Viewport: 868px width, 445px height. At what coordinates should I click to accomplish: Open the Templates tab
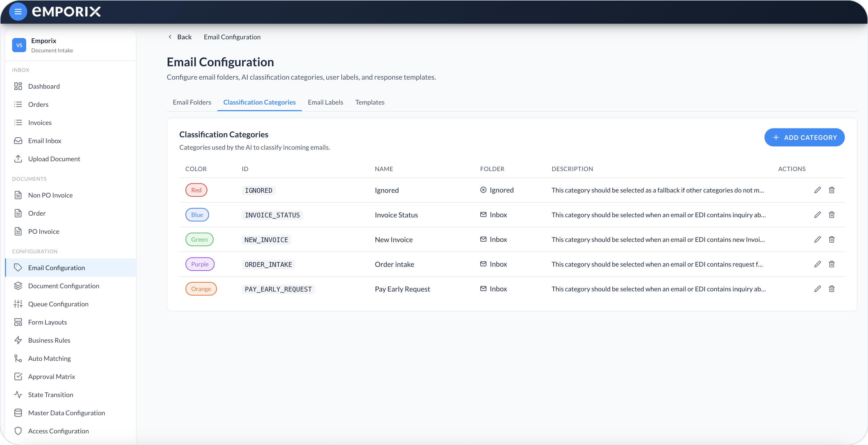click(x=370, y=102)
